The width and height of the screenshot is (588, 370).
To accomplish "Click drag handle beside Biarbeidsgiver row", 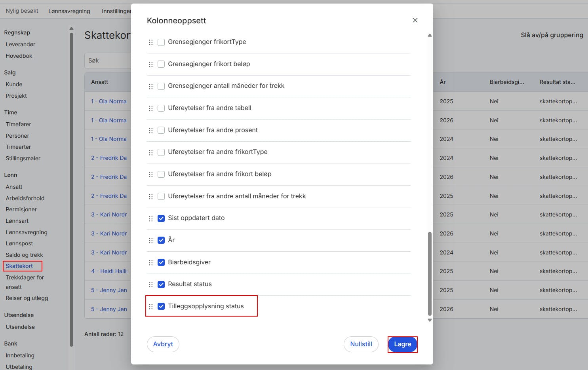I will 150,262.
